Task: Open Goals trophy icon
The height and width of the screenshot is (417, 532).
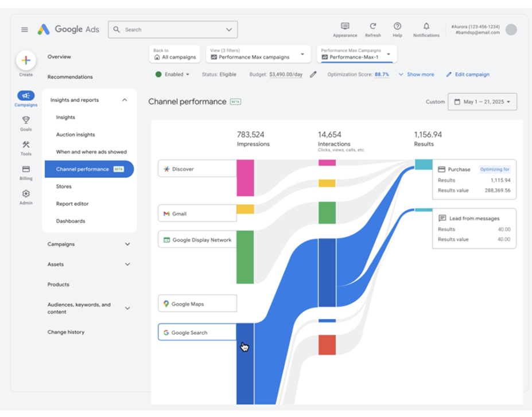Action: click(26, 120)
